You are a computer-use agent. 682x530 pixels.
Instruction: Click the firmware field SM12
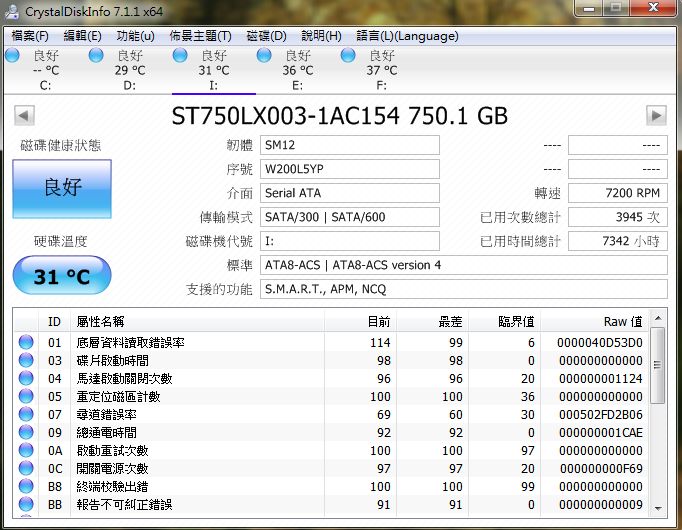point(350,145)
